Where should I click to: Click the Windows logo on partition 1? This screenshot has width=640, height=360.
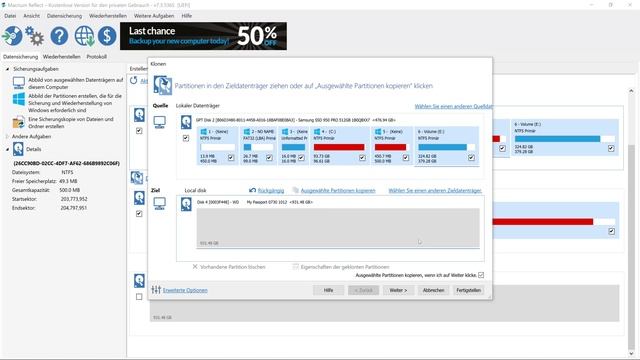[x=204, y=131]
